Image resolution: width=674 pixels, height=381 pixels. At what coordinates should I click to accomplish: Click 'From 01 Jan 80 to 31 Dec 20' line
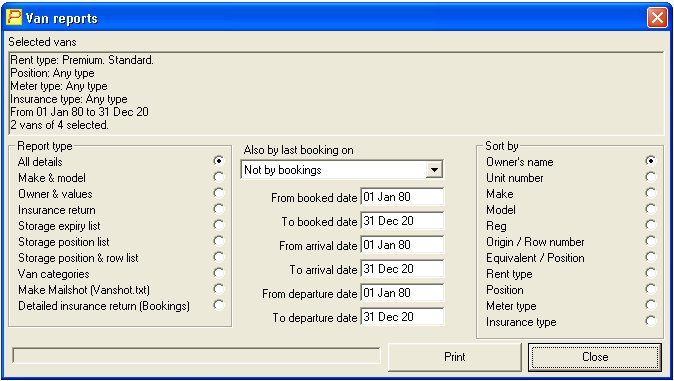click(80, 112)
